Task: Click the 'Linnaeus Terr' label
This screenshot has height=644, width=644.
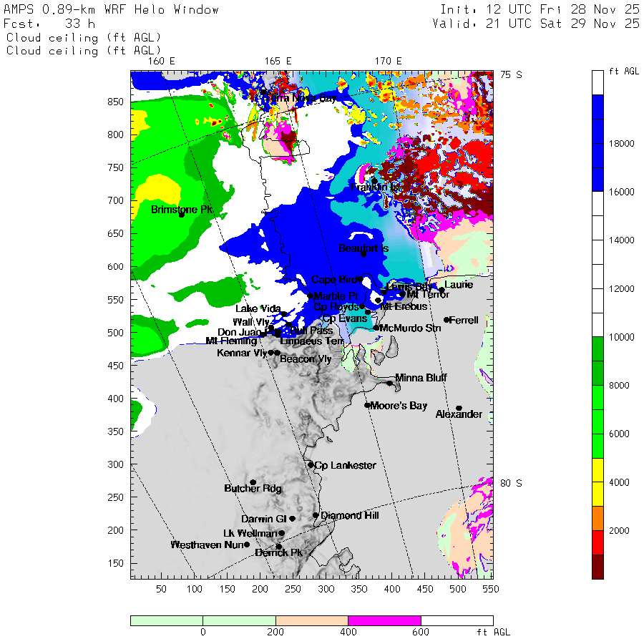Action: (312, 341)
